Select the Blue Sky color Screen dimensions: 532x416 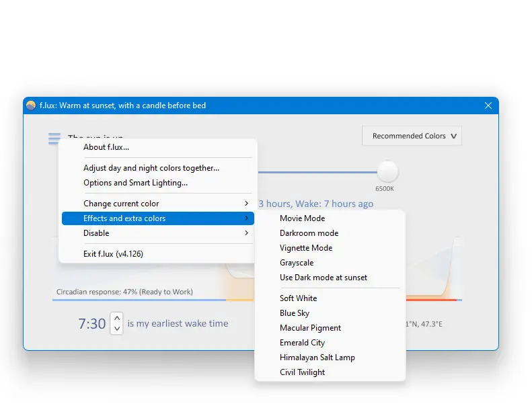pos(330,313)
